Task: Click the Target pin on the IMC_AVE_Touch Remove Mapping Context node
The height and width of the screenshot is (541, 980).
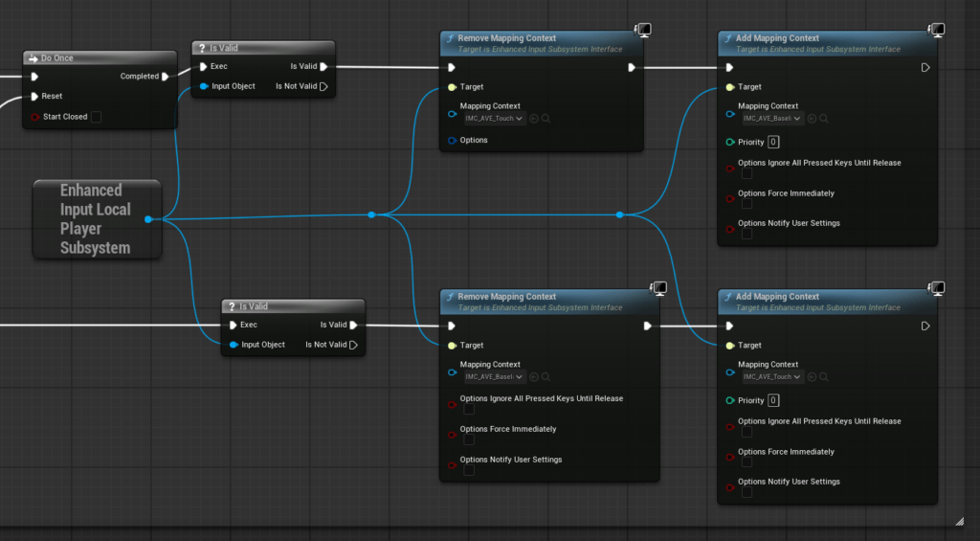Action: pos(452,87)
